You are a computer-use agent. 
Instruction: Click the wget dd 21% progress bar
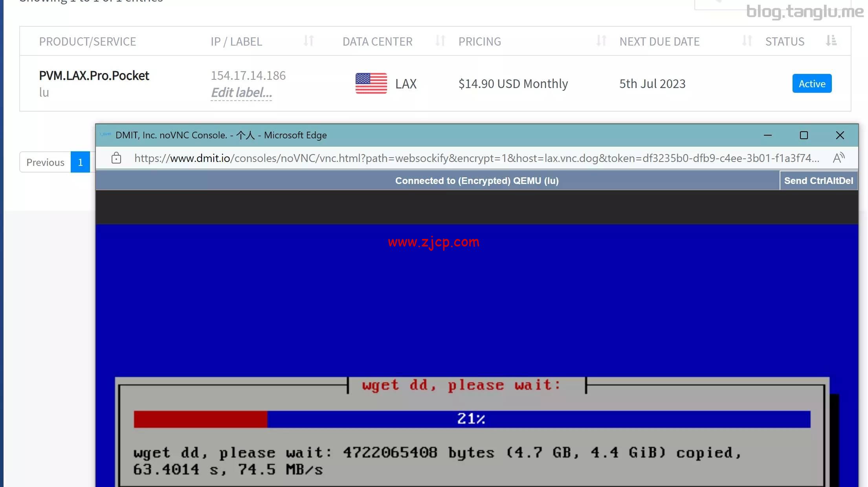click(472, 419)
